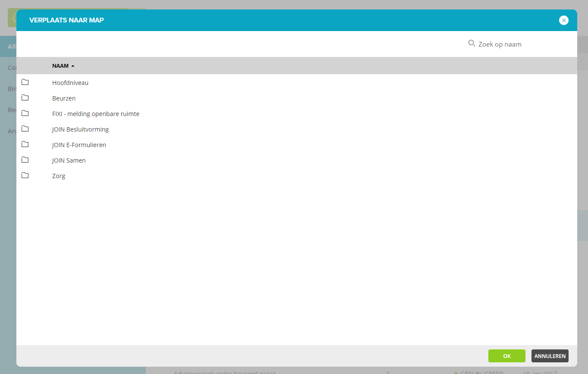Select the Hoofdniveau folder
Screen dimensions: 588x374
(70, 82)
